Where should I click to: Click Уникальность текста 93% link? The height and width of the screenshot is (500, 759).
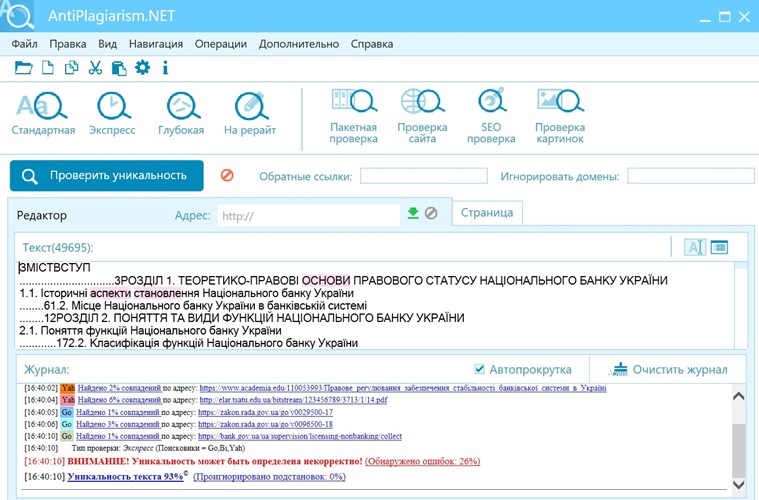pos(125,477)
